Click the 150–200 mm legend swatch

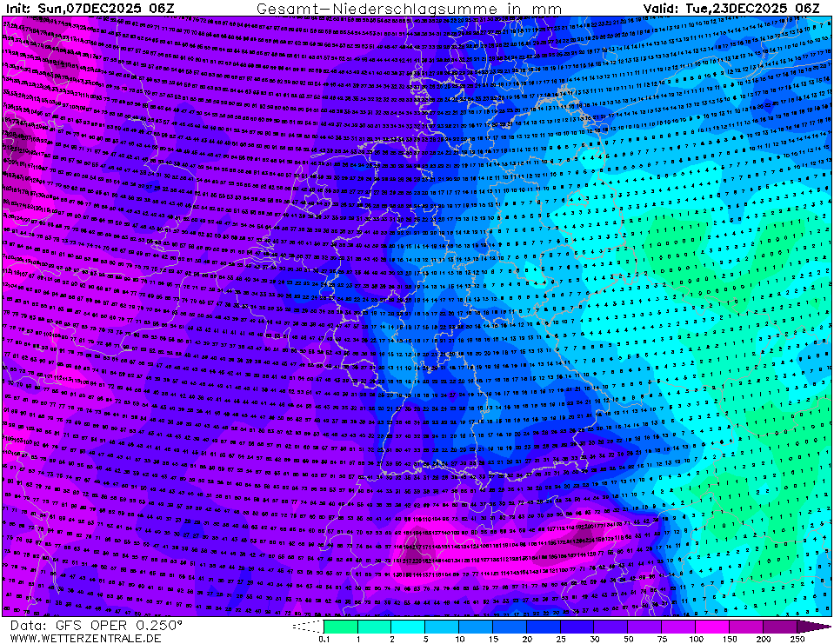(747, 626)
